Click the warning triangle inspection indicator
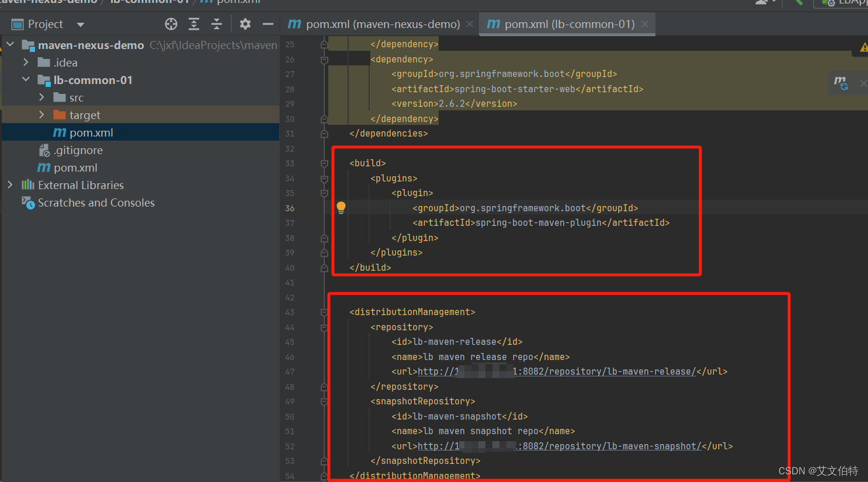This screenshot has width=868, height=482. [x=863, y=47]
